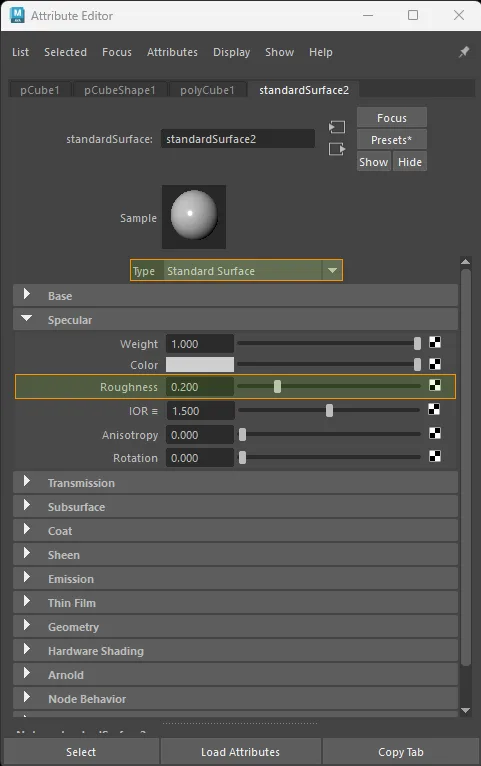Click the specular Color swatch
The image size is (481, 766).
[200, 364]
